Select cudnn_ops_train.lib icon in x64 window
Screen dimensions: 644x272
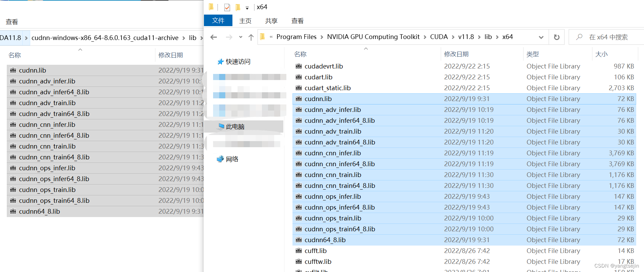[x=299, y=218]
